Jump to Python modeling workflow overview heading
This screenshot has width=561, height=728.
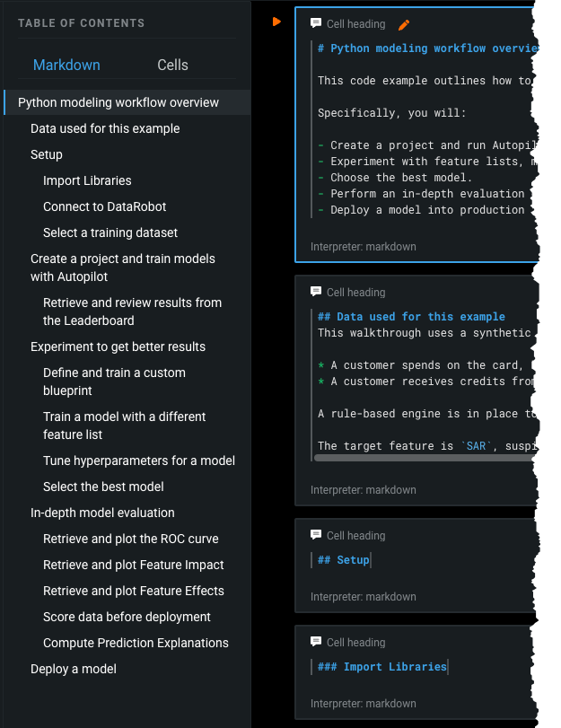[118, 102]
